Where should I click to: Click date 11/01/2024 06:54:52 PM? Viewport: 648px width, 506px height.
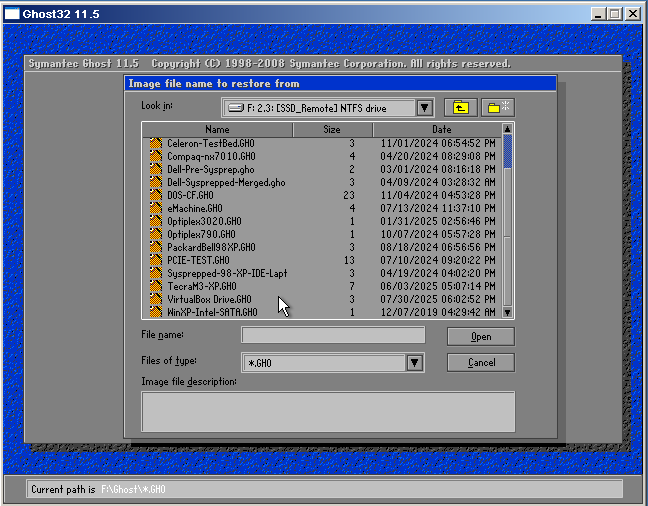(x=438, y=143)
